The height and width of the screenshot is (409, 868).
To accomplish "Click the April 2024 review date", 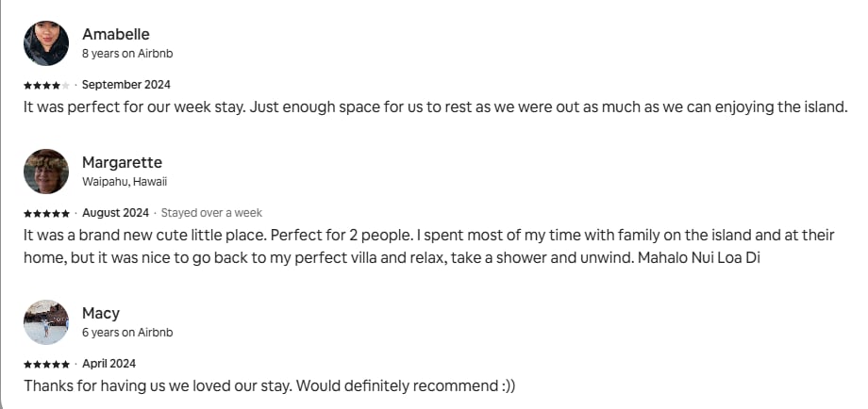I will (109, 364).
